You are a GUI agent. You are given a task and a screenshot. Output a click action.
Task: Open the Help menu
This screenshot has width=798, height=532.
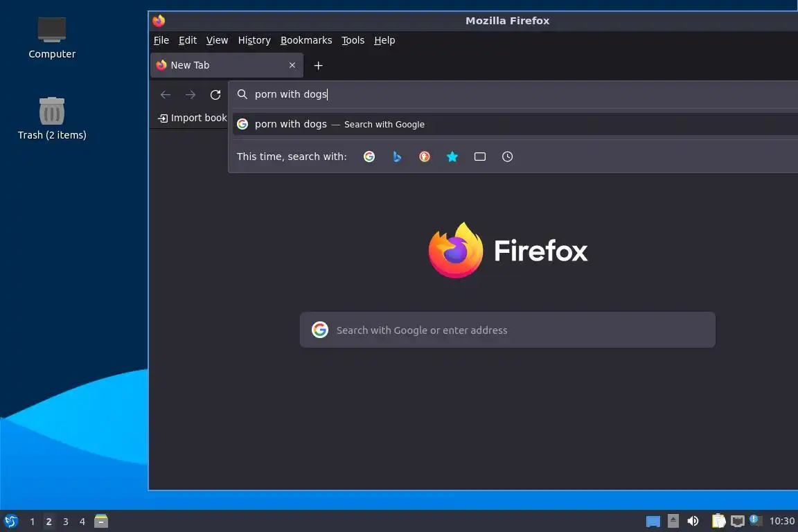click(x=384, y=40)
